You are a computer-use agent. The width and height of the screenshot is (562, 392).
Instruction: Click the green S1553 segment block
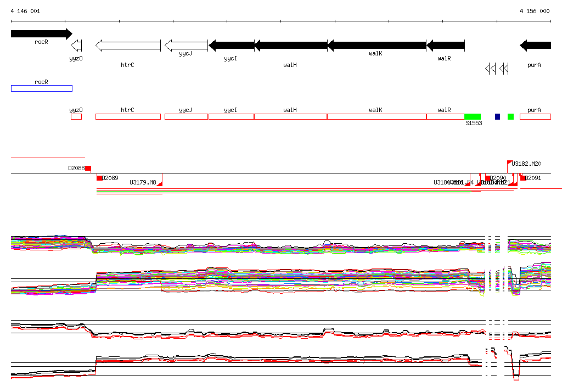(473, 116)
